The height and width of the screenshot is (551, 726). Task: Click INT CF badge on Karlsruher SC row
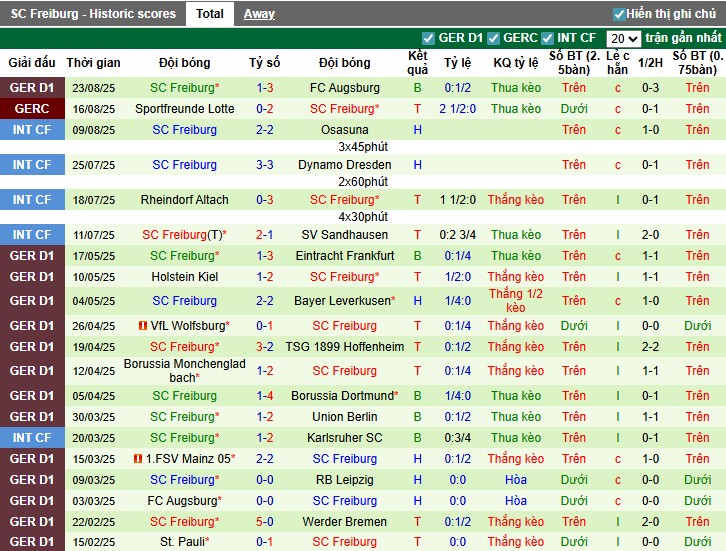coord(31,438)
